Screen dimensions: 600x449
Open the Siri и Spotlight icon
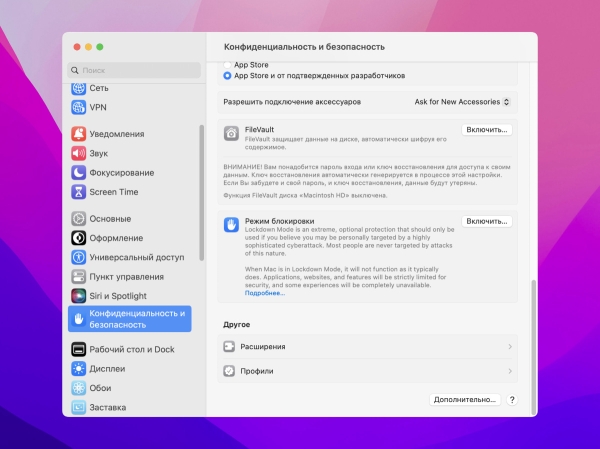(78, 296)
